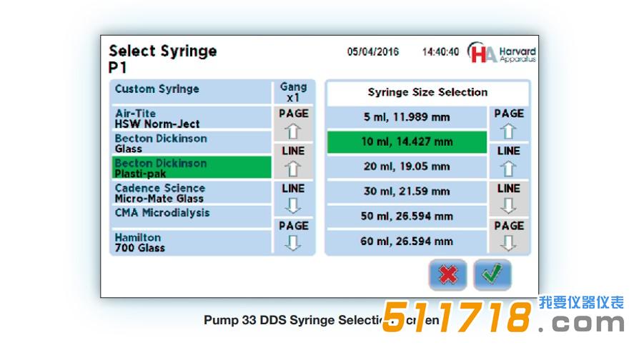Tap the Gang x1 button

tap(293, 92)
